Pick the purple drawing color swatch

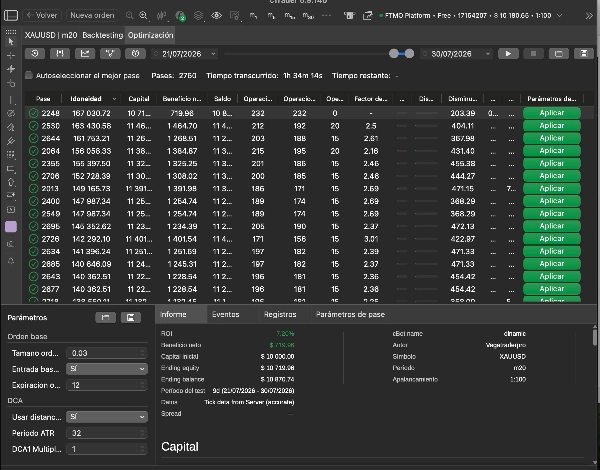tap(11, 227)
